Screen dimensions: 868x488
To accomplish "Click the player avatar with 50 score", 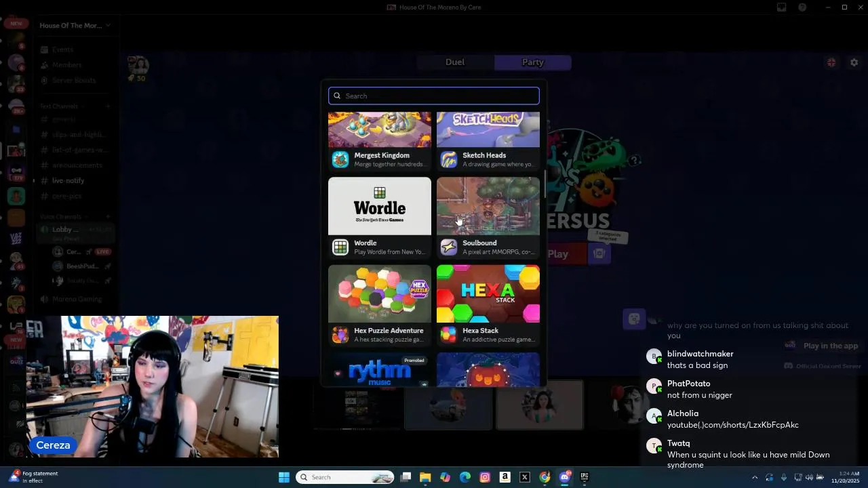I will click(x=138, y=65).
